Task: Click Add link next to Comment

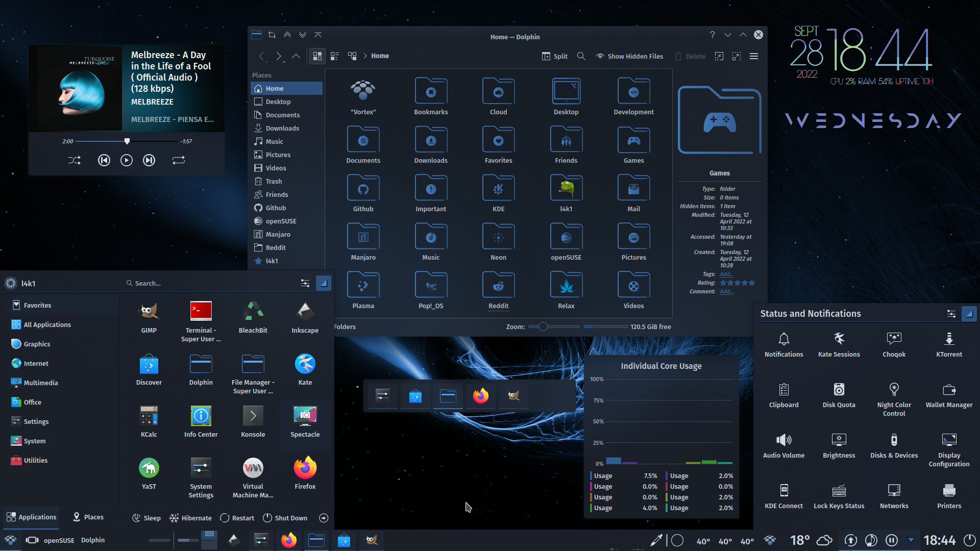Action: [726, 291]
